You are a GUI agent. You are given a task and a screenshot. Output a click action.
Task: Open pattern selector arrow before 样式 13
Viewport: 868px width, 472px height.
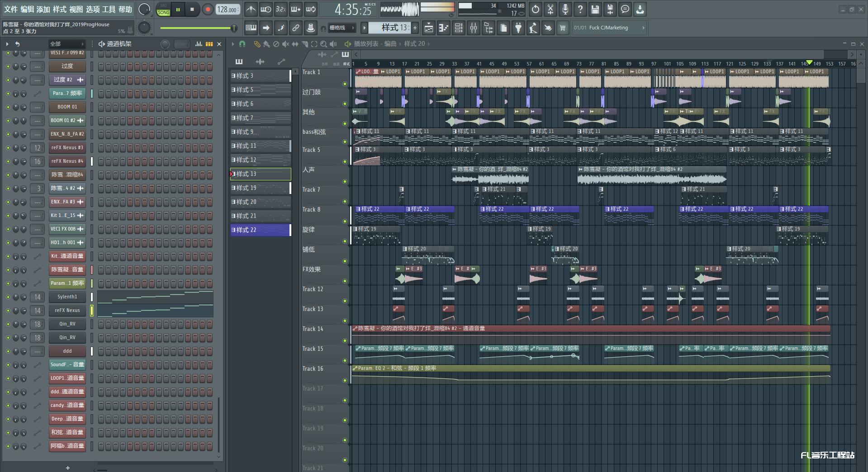tap(364, 28)
